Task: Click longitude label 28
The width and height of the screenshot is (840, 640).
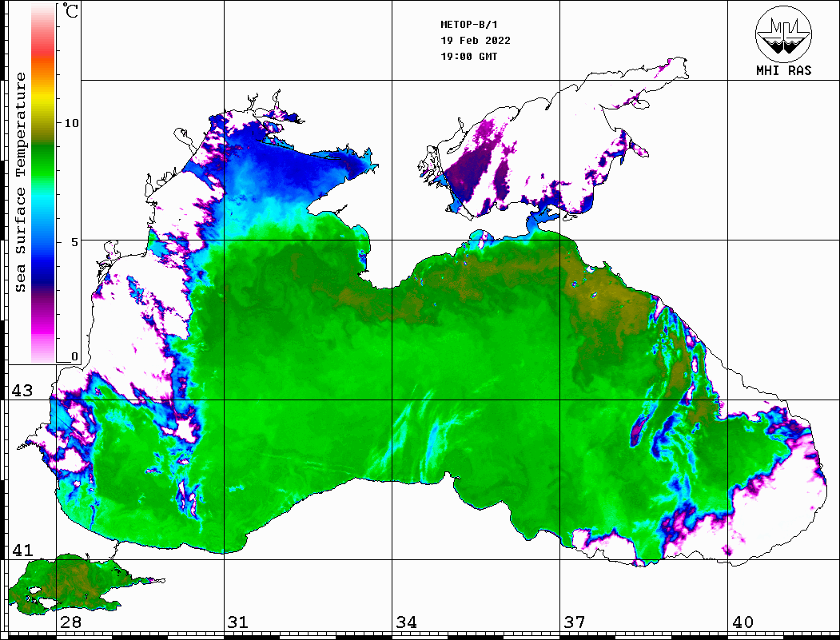Action: pyautogui.click(x=70, y=622)
